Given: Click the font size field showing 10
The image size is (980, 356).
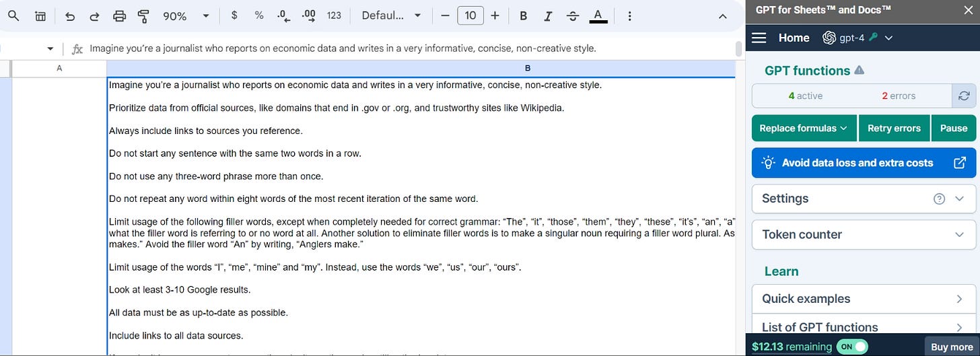Looking at the screenshot, I should (x=470, y=15).
